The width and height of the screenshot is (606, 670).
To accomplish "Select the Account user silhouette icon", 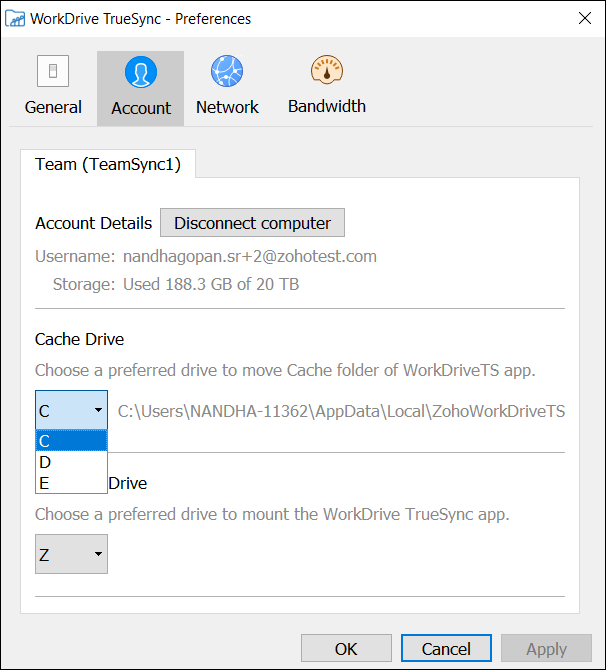I will click(141, 72).
